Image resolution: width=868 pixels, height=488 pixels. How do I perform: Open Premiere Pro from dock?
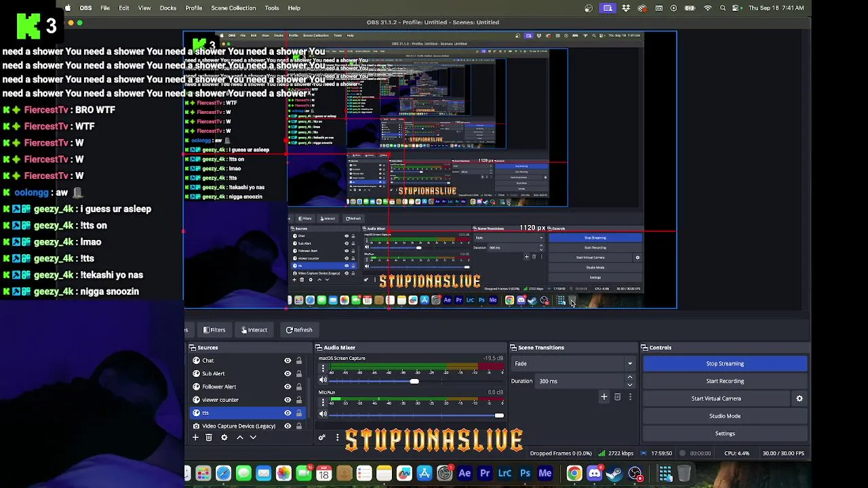pyautogui.click(x=485, y=474)
